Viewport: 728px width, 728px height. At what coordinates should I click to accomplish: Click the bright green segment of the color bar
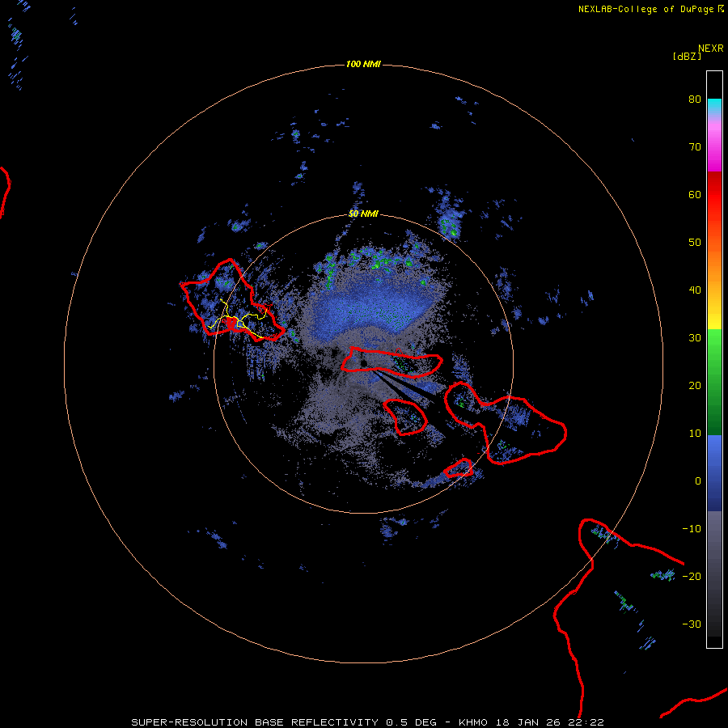714,346
